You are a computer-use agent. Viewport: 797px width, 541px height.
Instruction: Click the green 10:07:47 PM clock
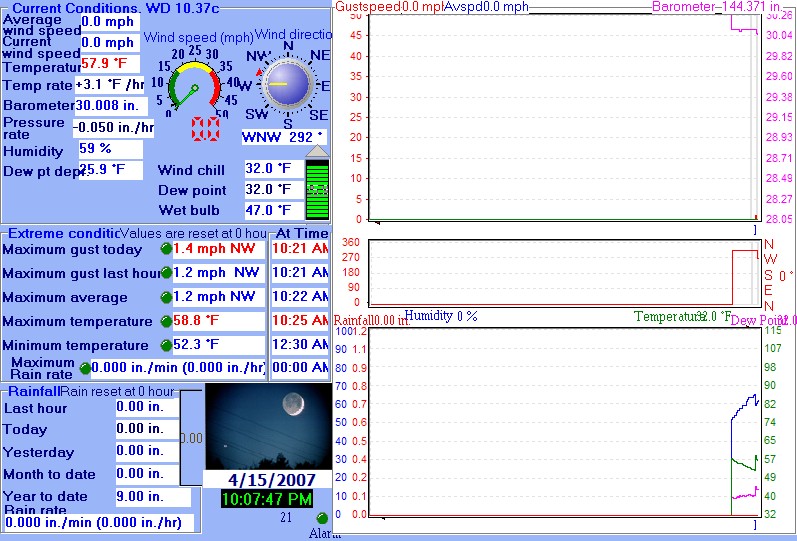click(x=267, y=498)
